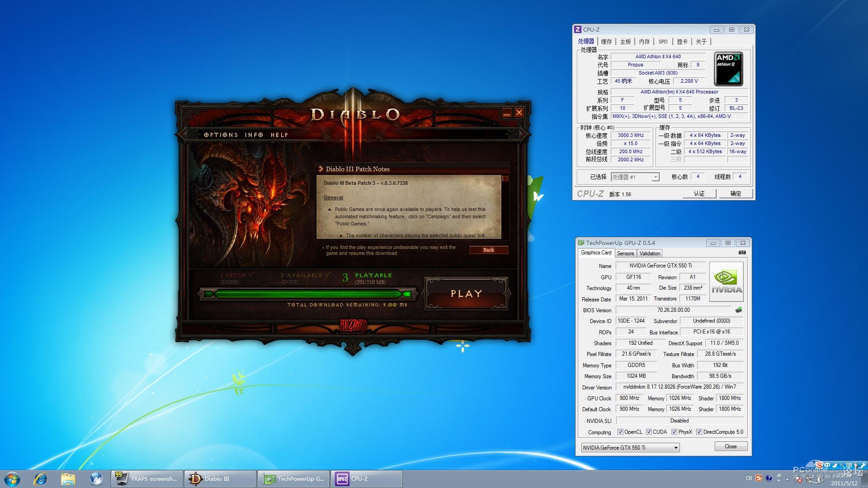Open the 关于 tab in CPU-Z

coord(701,42)
